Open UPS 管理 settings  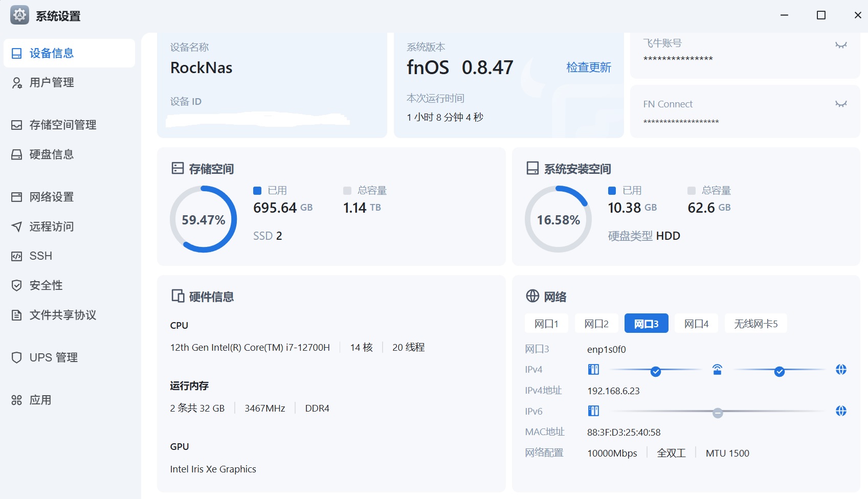pos(53,357)
